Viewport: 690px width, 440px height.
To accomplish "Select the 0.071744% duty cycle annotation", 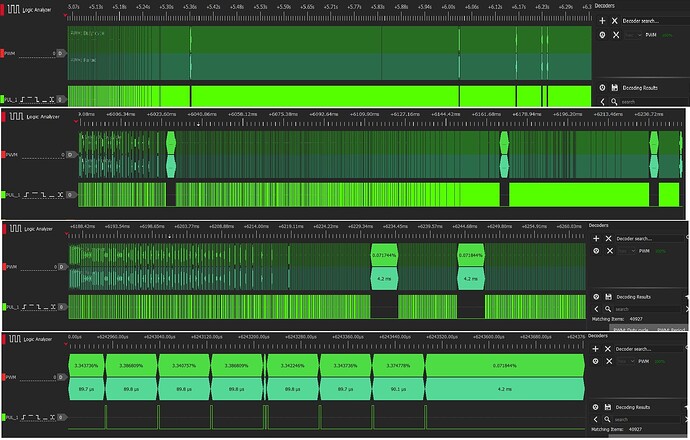I will (x=384, y=255).
